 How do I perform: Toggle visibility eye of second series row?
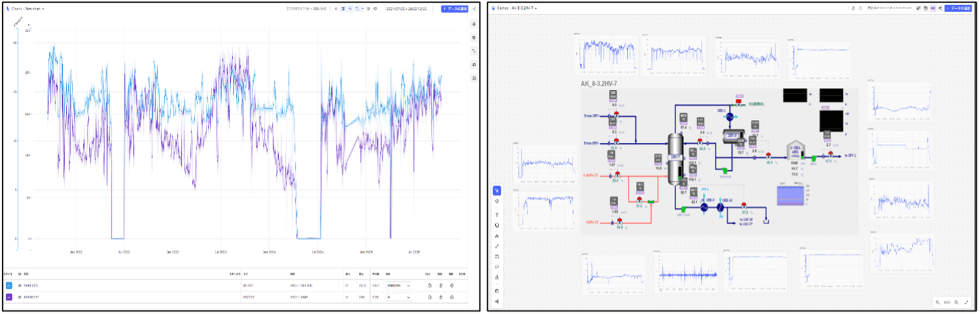click(x=20, y=297)
